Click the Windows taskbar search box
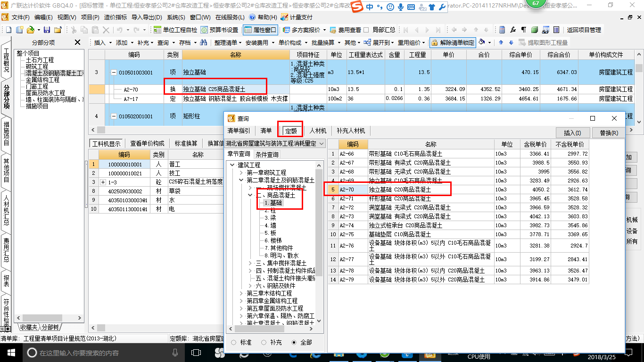 pyautogui.click(x=103, y=352)
